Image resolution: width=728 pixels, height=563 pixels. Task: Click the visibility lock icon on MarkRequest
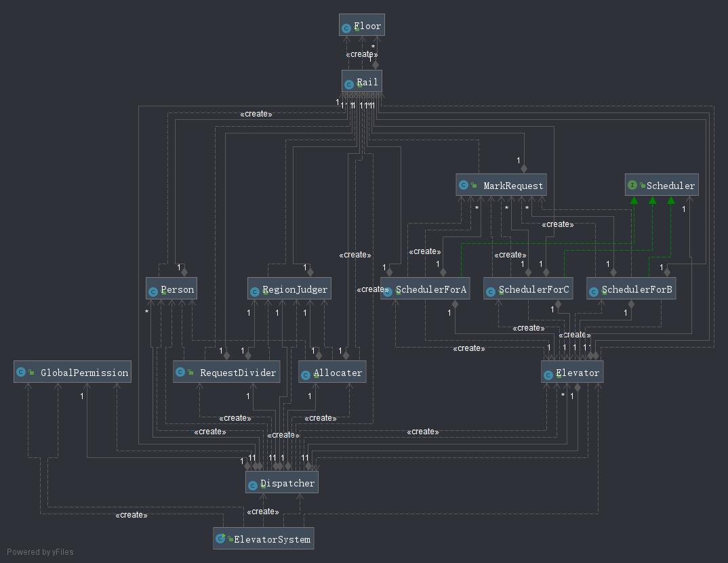tap(474, 185)
